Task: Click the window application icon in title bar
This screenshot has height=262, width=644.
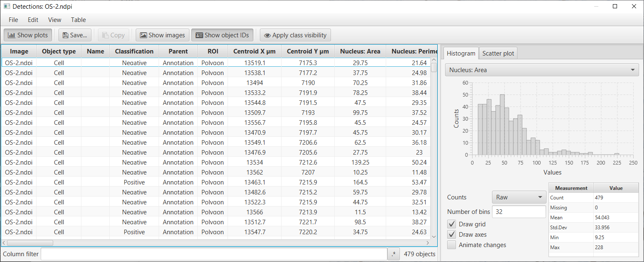Action: click(7, 7)
